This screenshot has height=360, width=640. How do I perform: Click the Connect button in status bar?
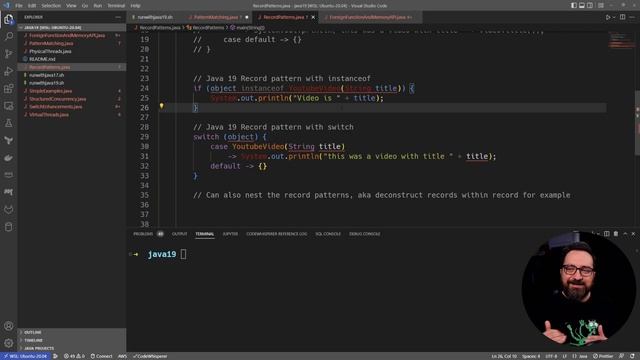101,356
